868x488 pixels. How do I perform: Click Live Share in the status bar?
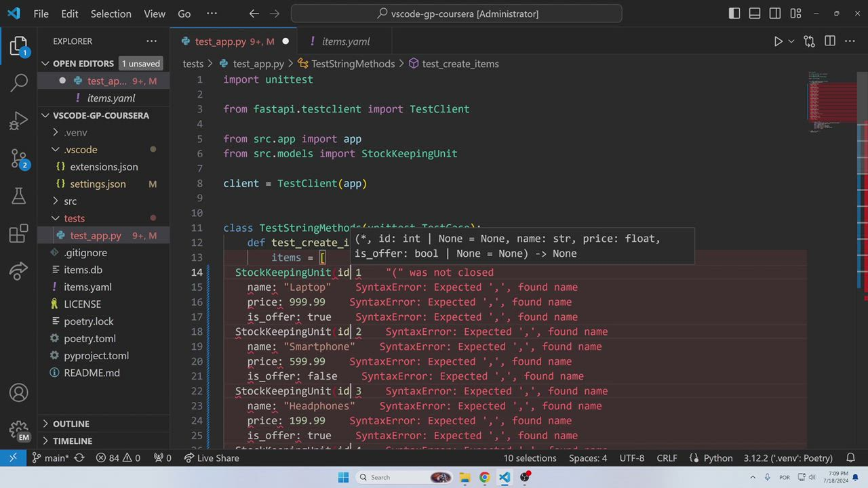(x=212, y=458)
